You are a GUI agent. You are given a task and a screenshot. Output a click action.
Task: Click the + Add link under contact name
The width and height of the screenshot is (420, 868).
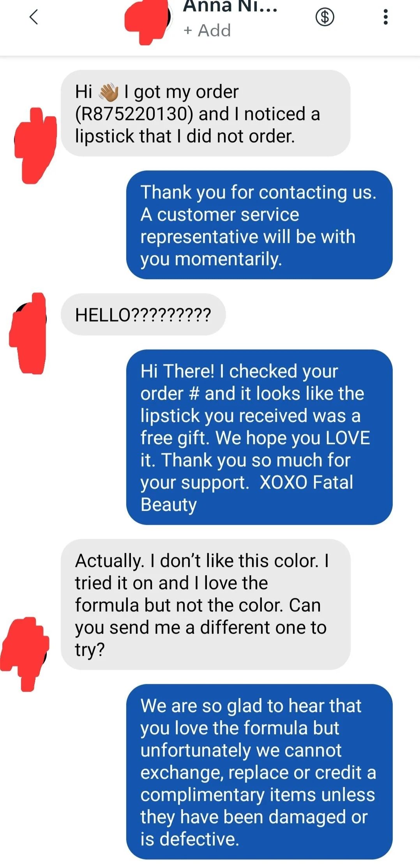pyautogui.click(x=207, y=30)
